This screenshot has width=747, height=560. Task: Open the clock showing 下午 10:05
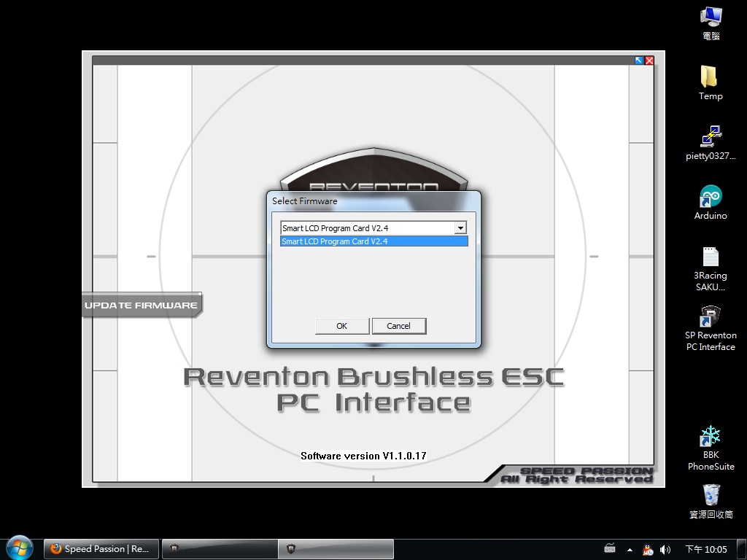[x=706, y=550]
